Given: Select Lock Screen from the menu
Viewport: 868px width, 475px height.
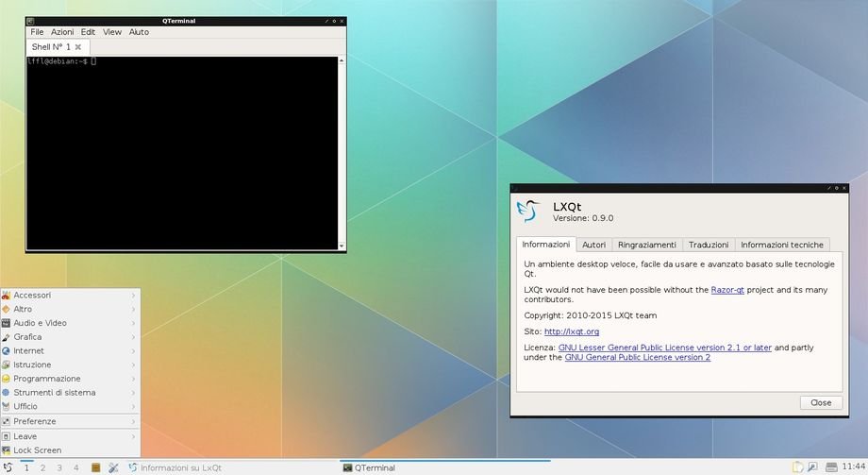Looking at the screenshot, I should point(38,450).
